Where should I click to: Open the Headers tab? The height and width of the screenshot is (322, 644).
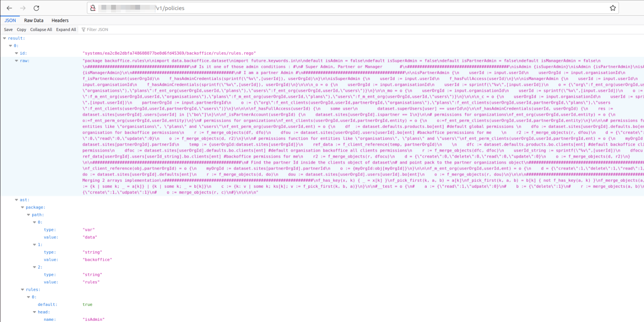tap(60, 21)
